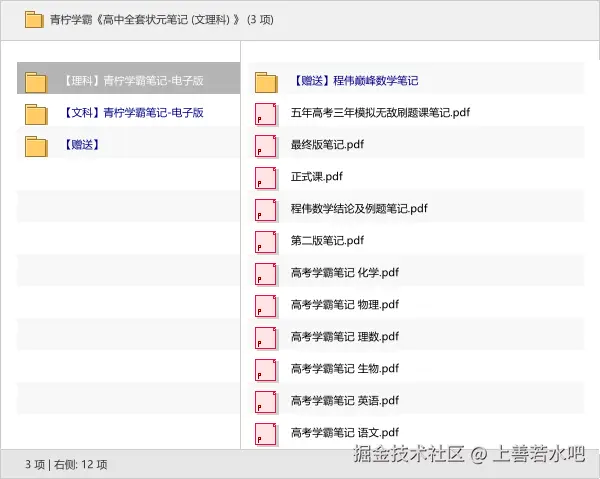
Task: Click PDF icon of 程伟数学结论及例题笔记.pdf
Action: click(x=266, y=210)
